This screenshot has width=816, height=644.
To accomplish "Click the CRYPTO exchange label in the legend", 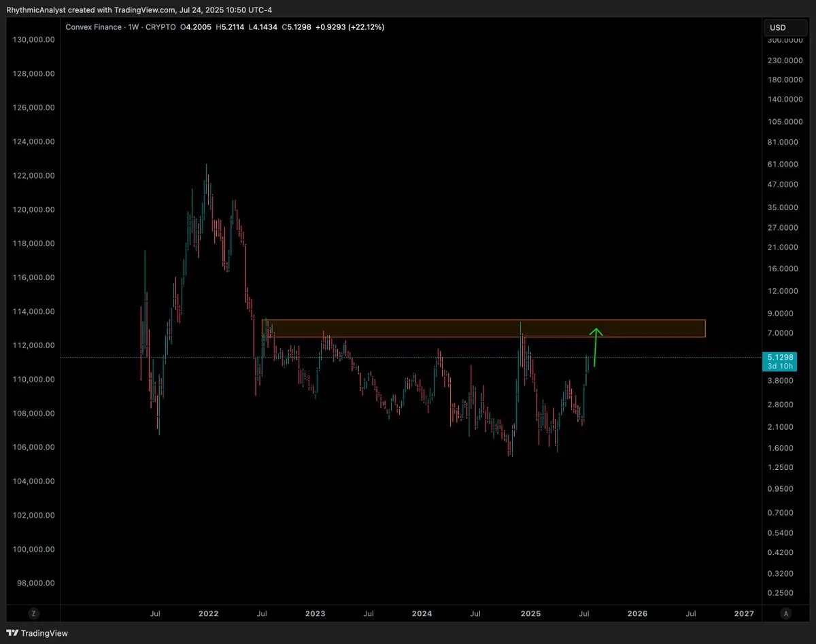I will coord(160,27).
